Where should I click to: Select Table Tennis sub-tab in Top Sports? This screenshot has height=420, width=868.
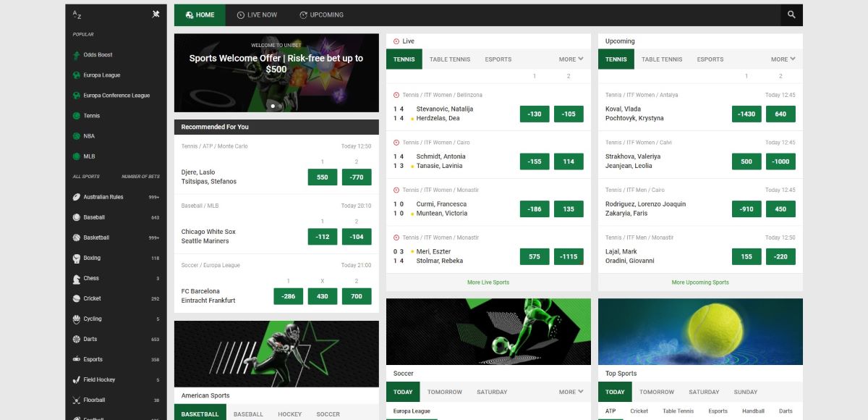678,411
